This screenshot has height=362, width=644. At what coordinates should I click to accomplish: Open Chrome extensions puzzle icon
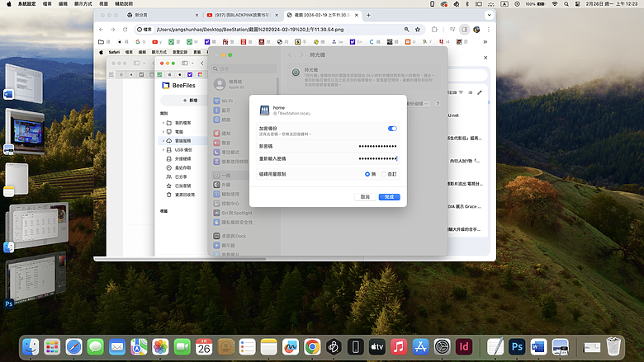(434, 30)
